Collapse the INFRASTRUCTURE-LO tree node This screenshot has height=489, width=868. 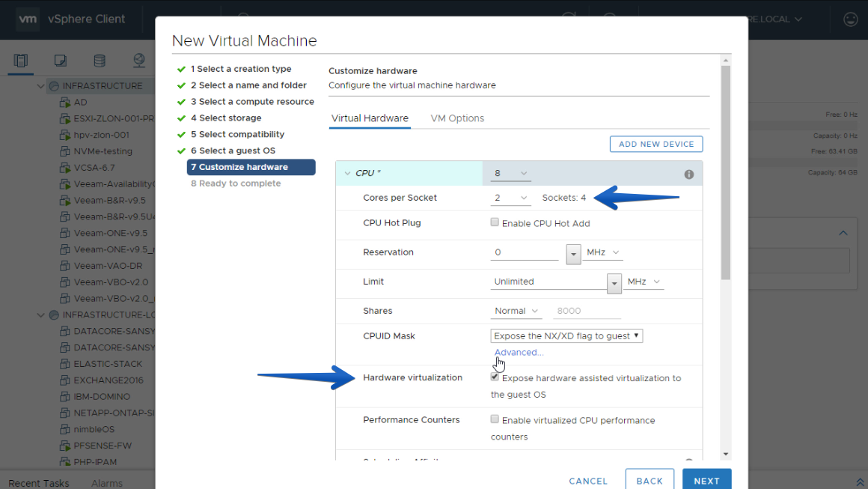[40, 315]
